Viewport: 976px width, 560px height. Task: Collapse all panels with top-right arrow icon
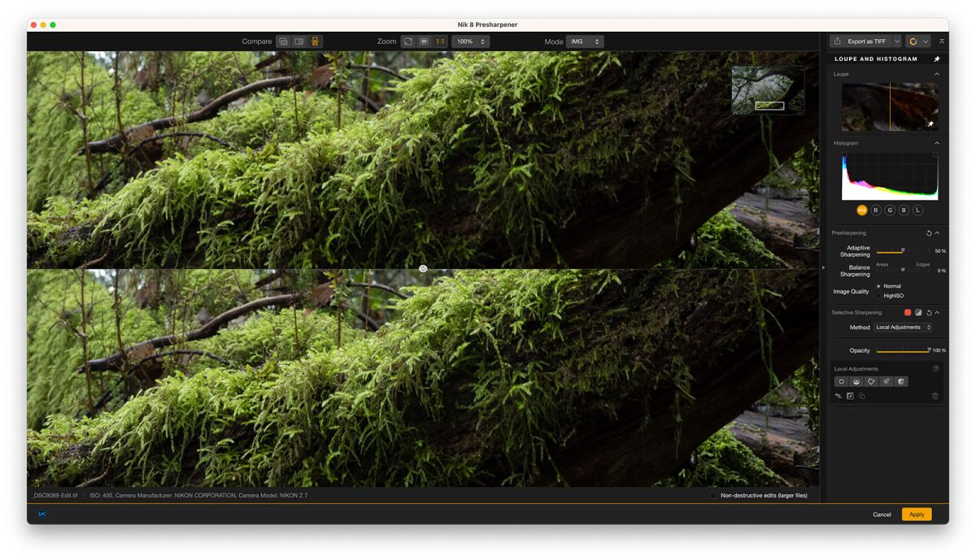click(942, 41)
